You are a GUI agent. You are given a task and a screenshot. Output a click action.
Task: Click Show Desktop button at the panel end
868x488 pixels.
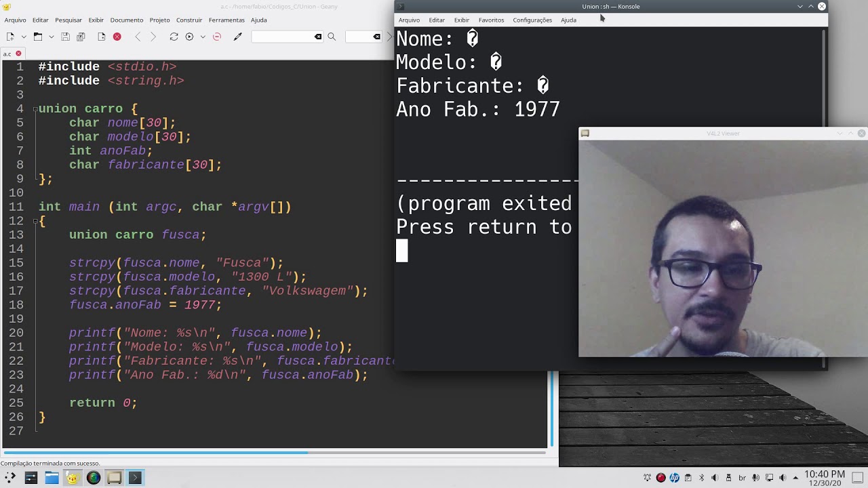[x=859, y=478]
